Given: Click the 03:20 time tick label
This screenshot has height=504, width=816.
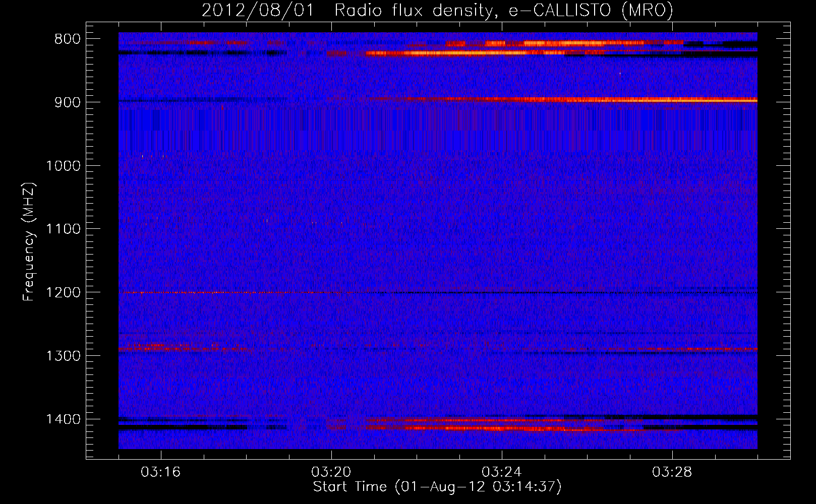Looking at the screenshot, I should click(x=331, y=472).
